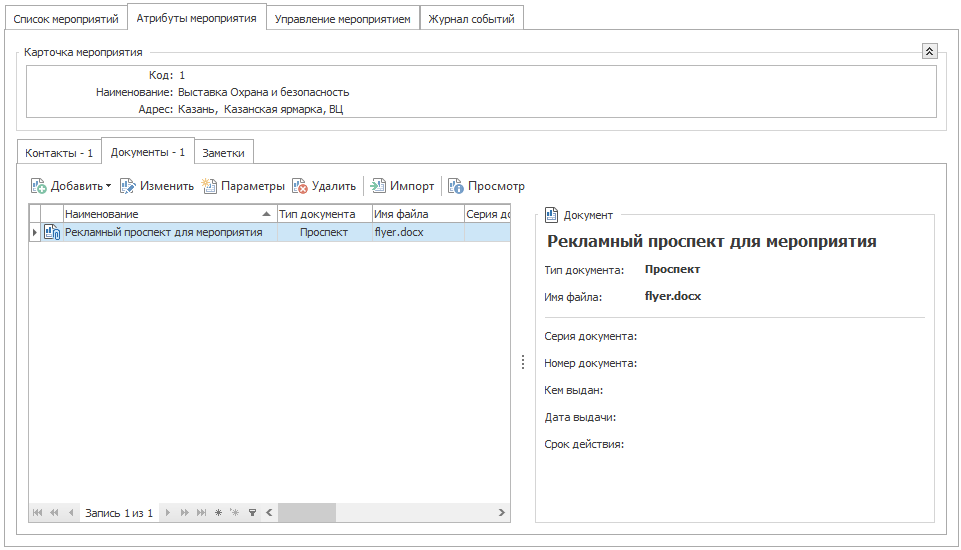Click the Рекламный проспект title in details
Image resolution: width=961 pixels, height=550 pixels.
[x=712, y=242]
